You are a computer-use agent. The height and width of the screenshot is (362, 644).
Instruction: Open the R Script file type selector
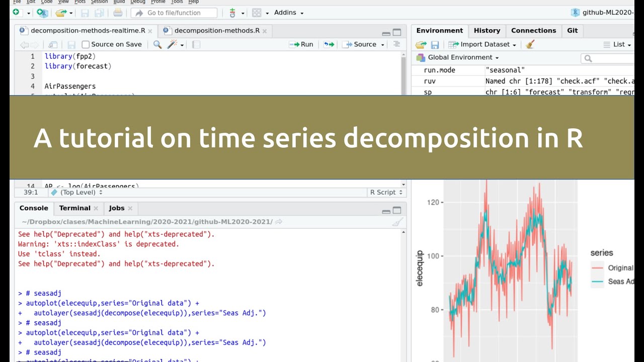point(386,193)
